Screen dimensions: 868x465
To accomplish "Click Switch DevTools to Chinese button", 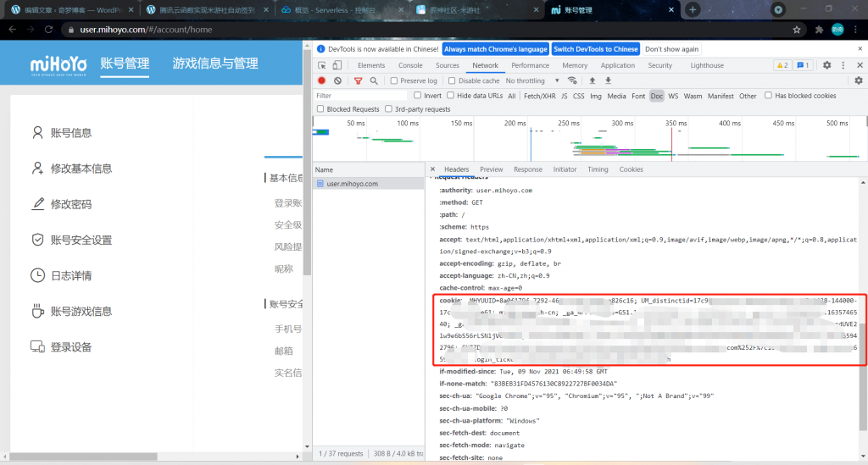I will 596,49.
